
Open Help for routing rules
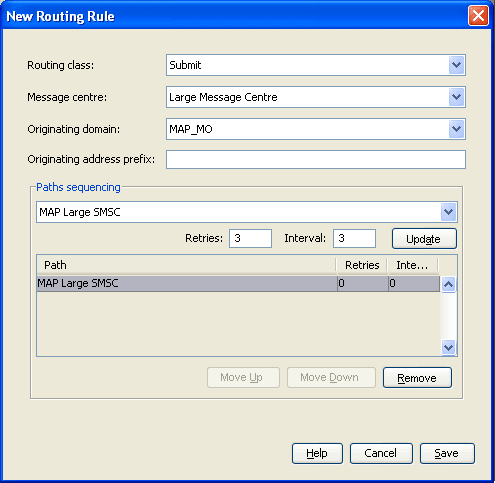coord(317,453)
